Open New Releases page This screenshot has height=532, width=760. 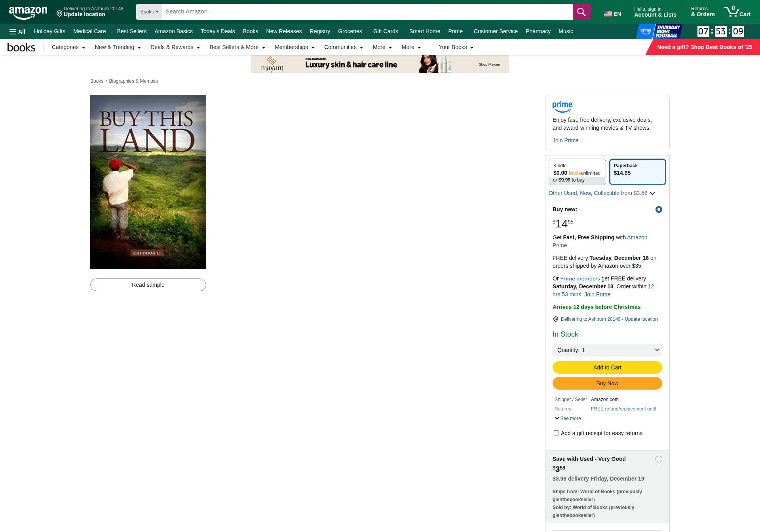click(x=284, y=32)
